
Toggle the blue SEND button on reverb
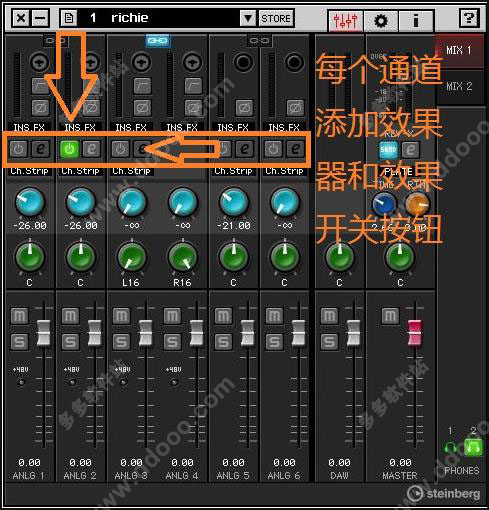(x=388, y=149)
